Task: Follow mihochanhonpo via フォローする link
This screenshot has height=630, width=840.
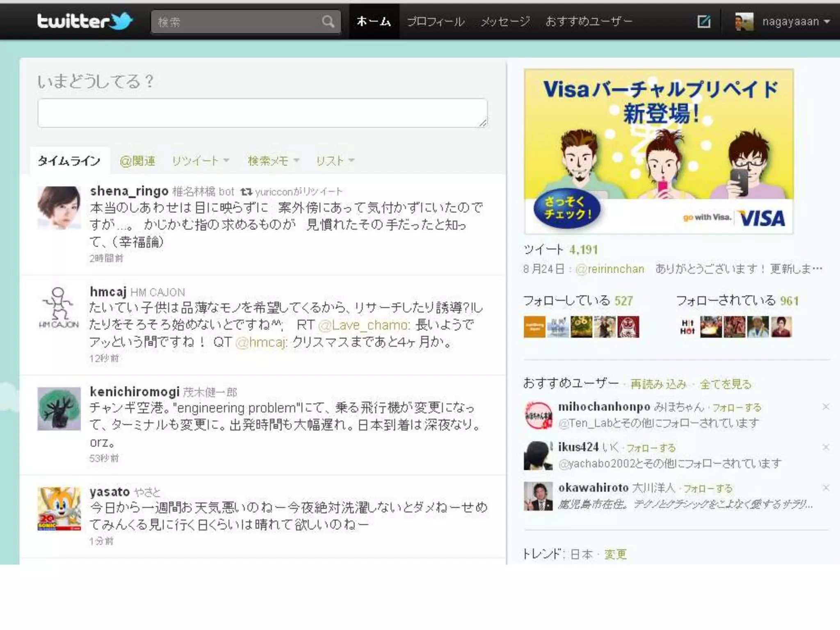Action: pyautogui.click(x=737, y=407)
